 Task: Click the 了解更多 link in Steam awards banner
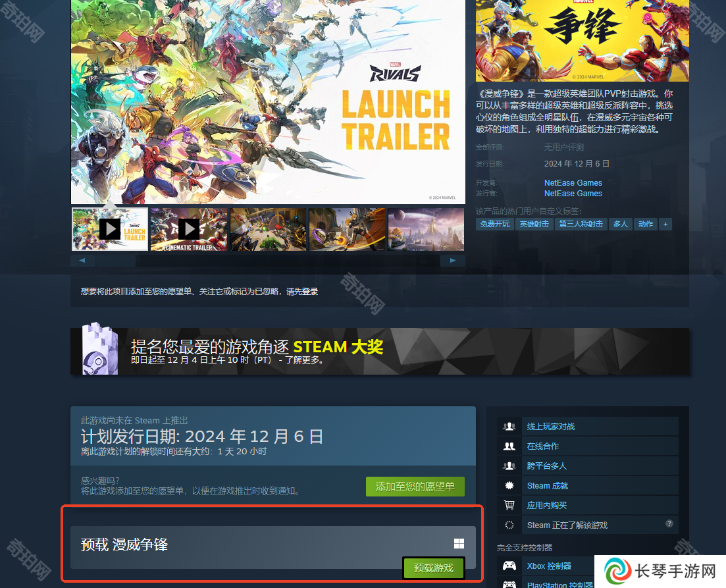(x=303, y=360)
